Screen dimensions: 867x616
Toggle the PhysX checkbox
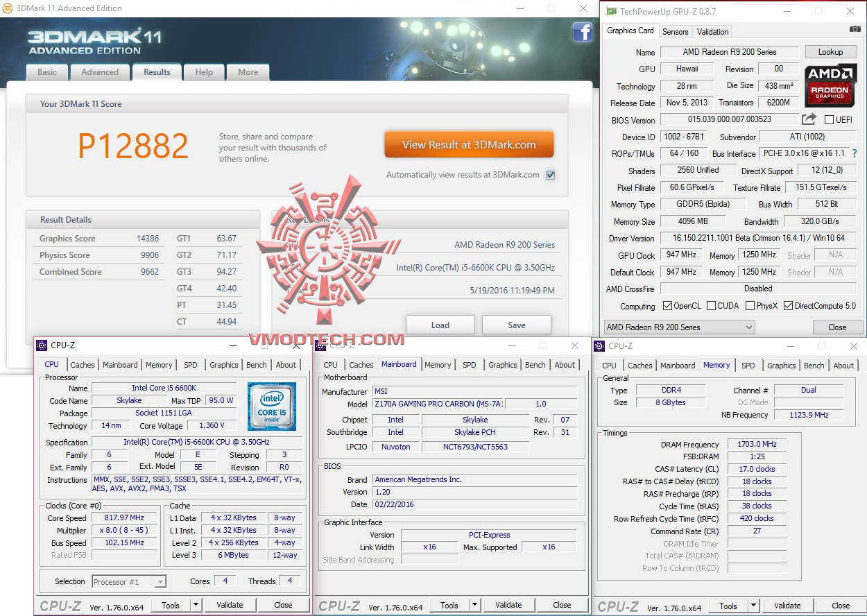click(750, 306)
